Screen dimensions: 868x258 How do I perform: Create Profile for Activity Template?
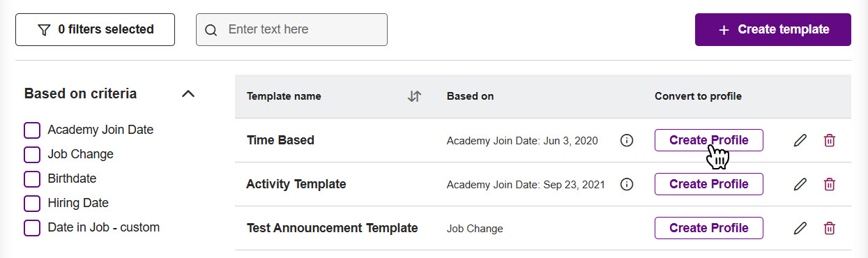709,184
